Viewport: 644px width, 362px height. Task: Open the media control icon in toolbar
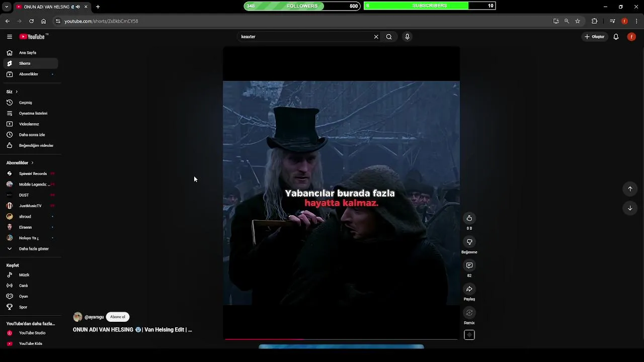tap(612, 21)
